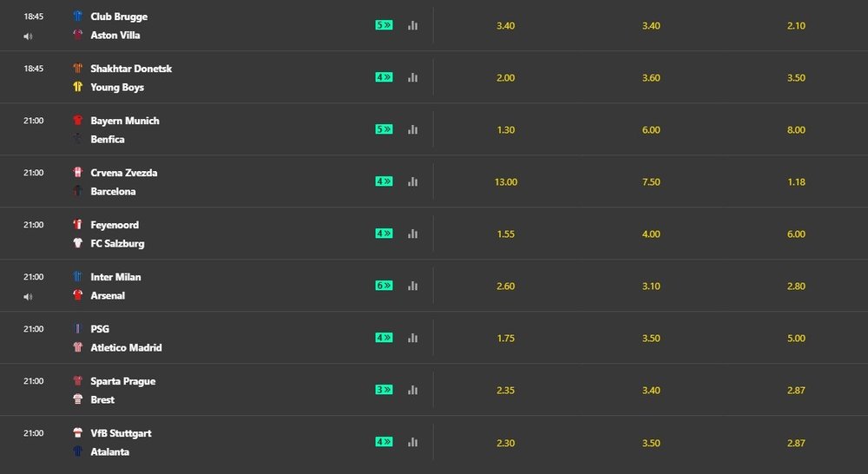Show stats icon for PSG match

(x=412, y=338)
